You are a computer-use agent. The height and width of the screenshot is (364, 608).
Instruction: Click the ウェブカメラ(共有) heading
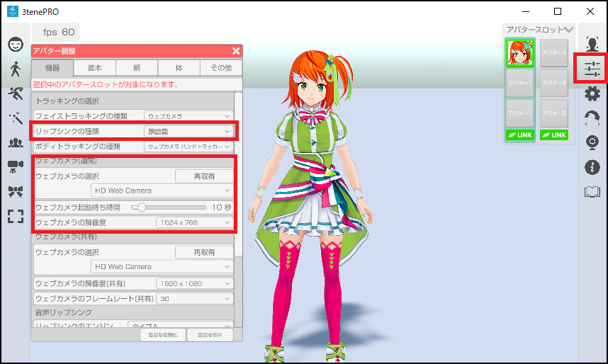pos(66,237)
